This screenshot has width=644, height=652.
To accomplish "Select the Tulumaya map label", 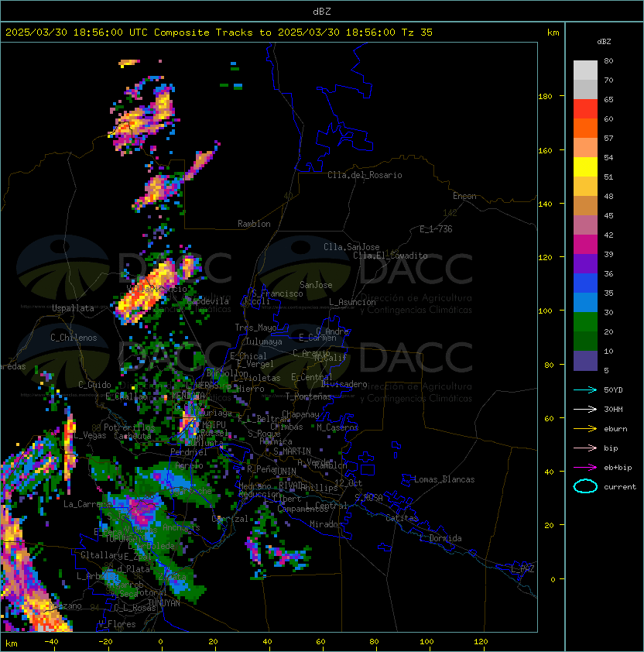I will (264, 341).
